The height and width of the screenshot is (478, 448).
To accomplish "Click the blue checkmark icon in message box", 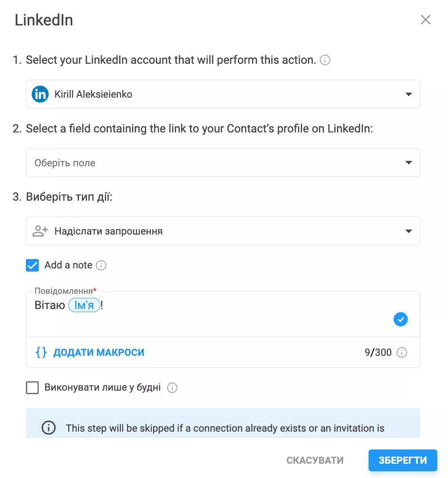I will coord(400,319).
